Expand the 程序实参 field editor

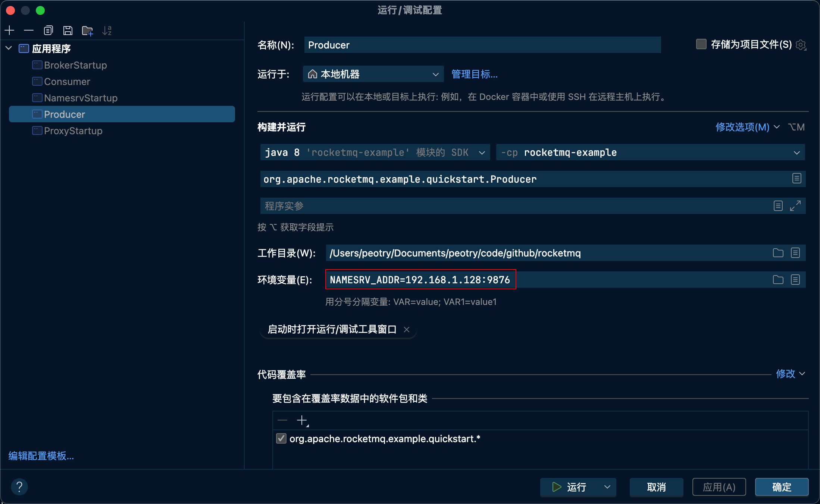[x=795, y=206]
